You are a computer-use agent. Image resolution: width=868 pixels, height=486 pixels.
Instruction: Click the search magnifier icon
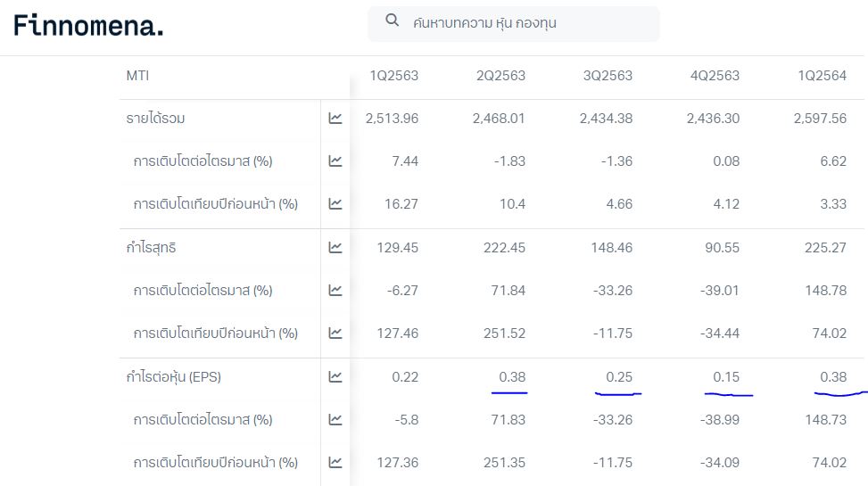393,21
